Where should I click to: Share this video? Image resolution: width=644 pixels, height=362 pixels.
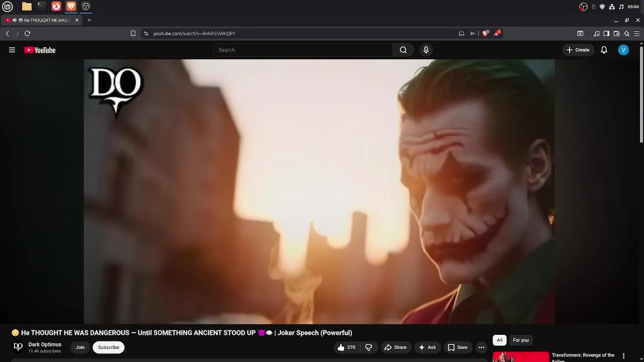395,347
